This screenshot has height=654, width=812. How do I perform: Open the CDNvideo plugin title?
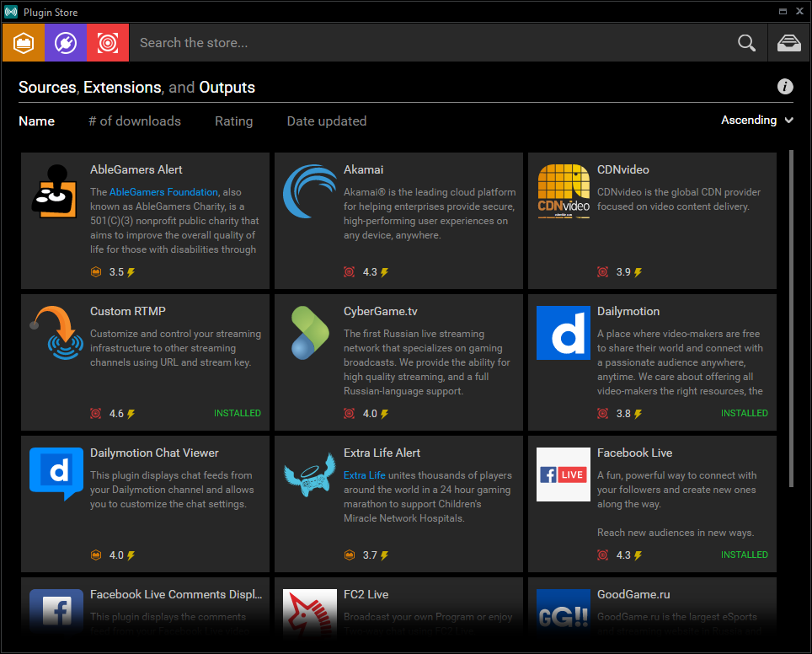623,169
